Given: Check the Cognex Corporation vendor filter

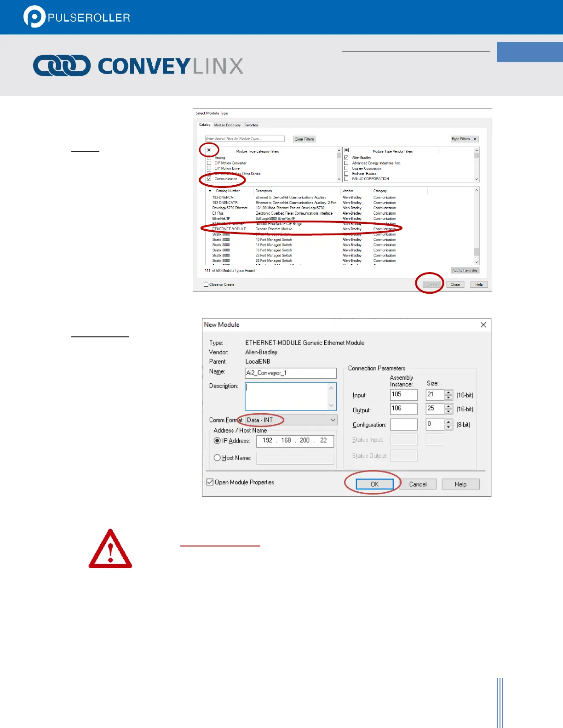Looking at the screenshot, I should [x=346, y=168].
